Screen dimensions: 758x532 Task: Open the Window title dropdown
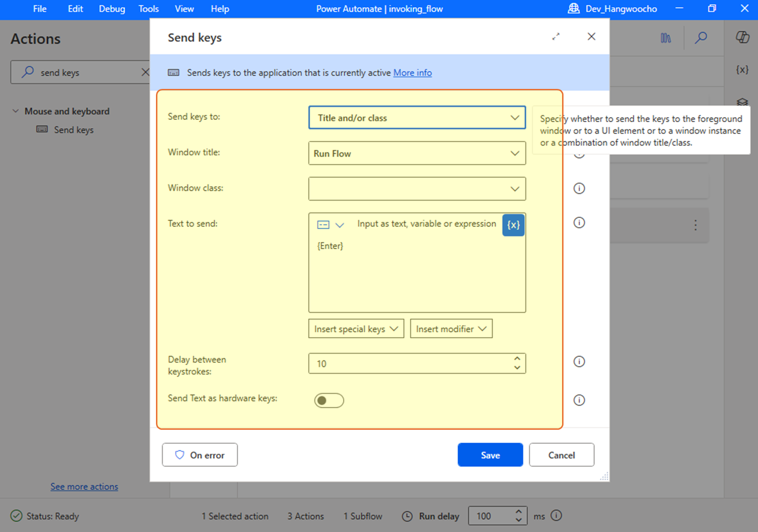[417, 153]
